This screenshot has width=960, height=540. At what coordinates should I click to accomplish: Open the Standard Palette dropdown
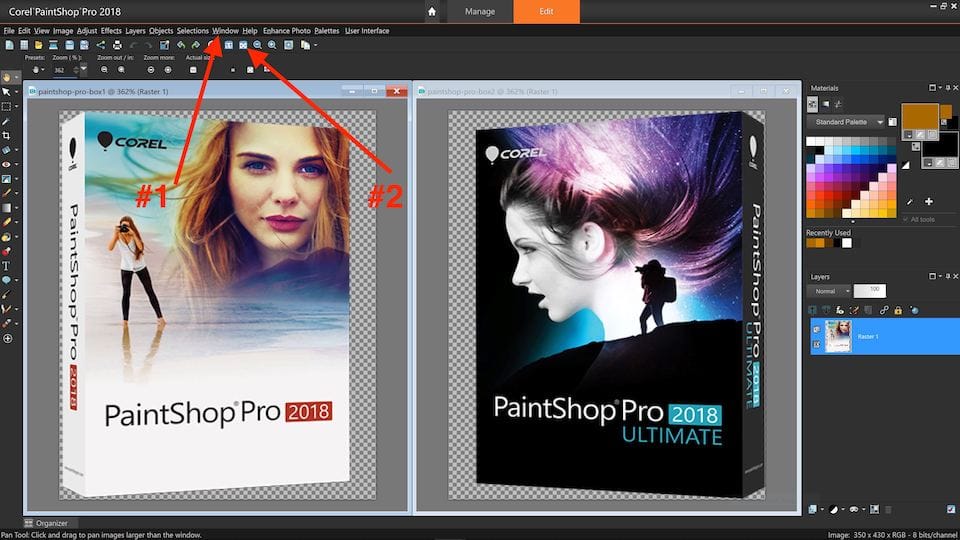(x=847, y=122)
